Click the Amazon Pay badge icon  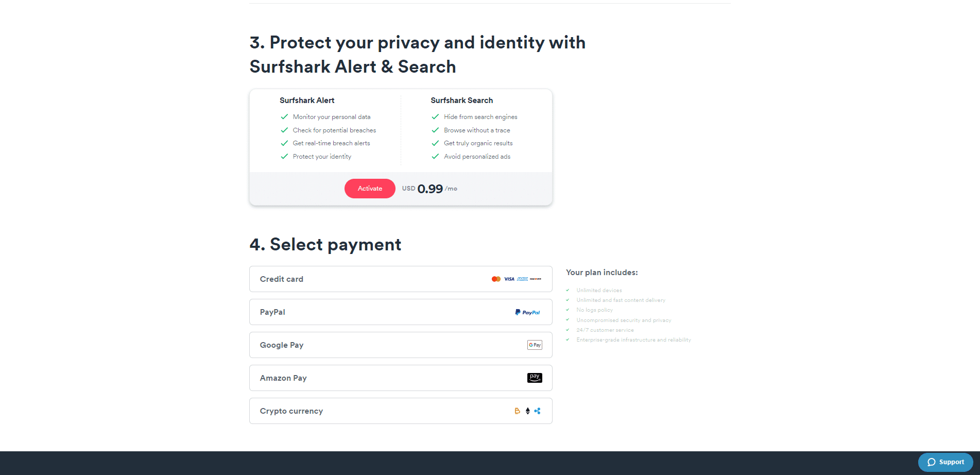535,378
